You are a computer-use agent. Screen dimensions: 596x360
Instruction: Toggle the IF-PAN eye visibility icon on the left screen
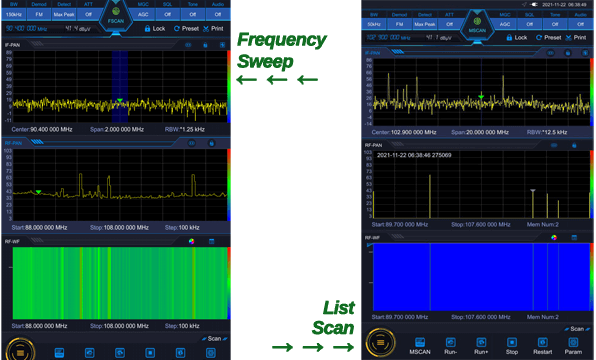pos(188,45)
